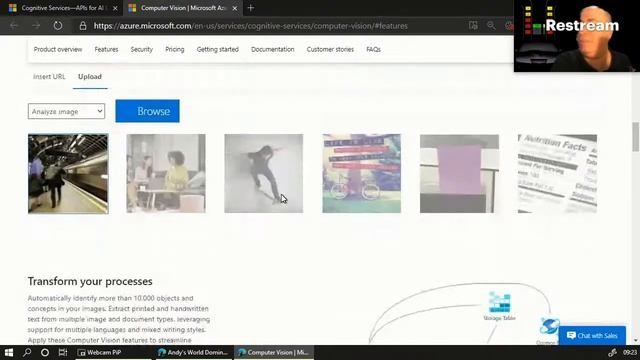Open the Pricing navigation link
Image resolution: width=640 pixels, height=360 pixels.
click(175, 49)
